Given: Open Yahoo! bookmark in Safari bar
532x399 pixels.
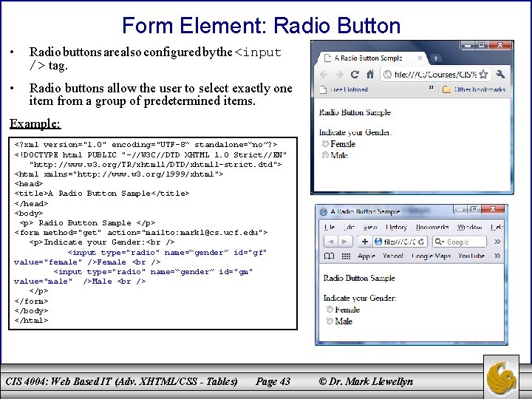Looking at the screenshot, I should click(x=393, y=256).
